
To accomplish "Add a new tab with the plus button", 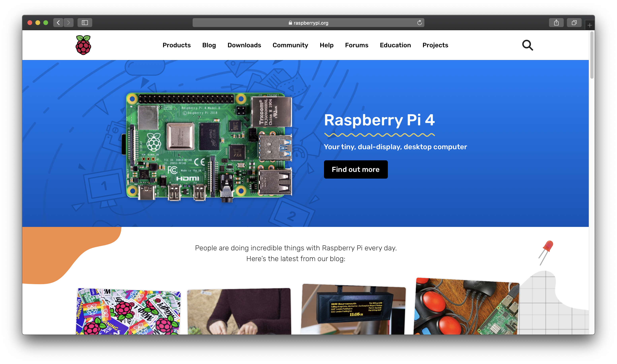I will click(x=590, y=25).
